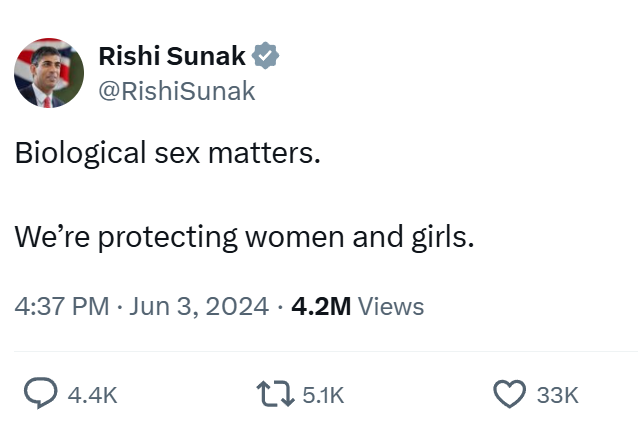This screenshot has width=638, height=429.
Task: Click the reply speech bubble icon
Action: 39,394
